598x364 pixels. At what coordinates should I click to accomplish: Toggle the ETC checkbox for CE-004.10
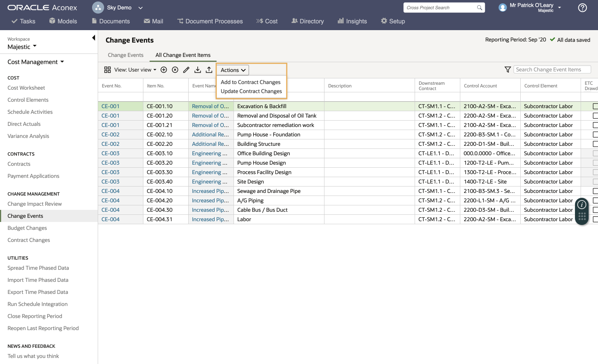click(595, 191)
